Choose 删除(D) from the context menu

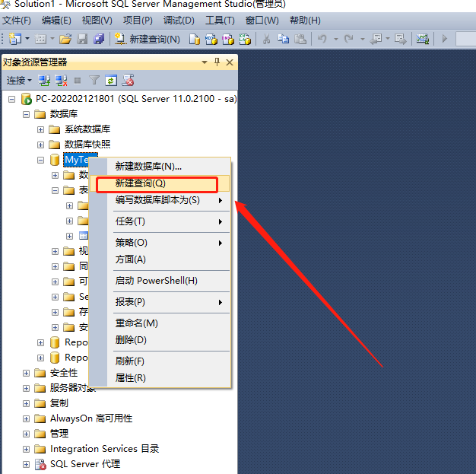pos(160,340)
